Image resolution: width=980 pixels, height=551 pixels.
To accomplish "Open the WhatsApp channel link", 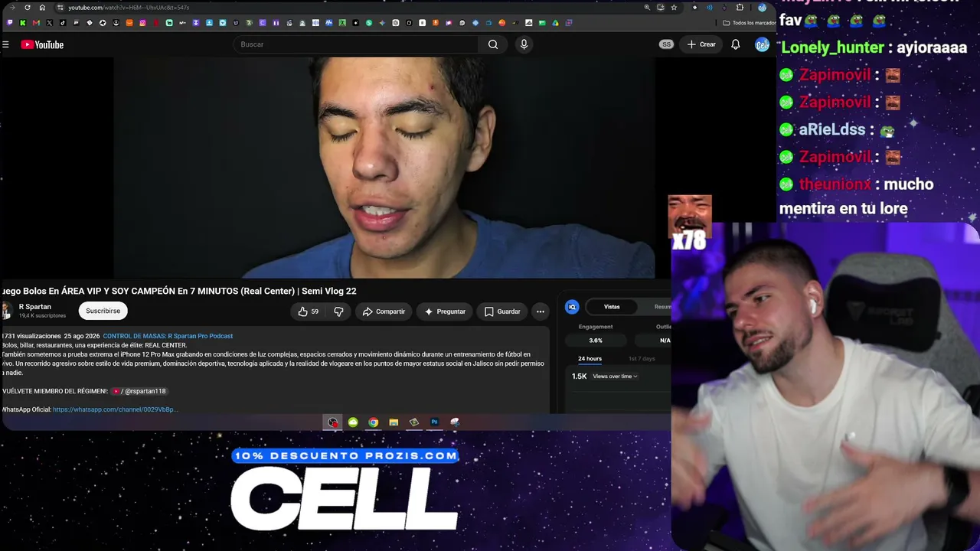I will coord(115,409).
